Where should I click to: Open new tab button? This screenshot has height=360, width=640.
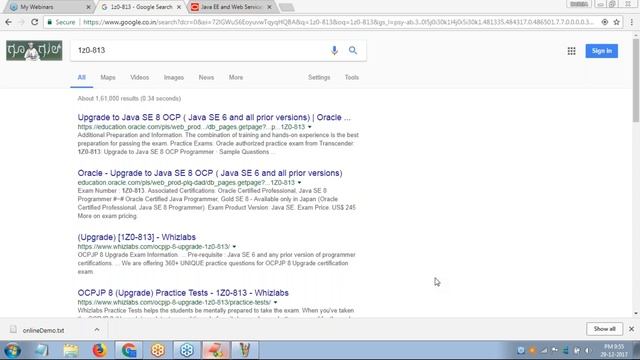pos(287,7)
